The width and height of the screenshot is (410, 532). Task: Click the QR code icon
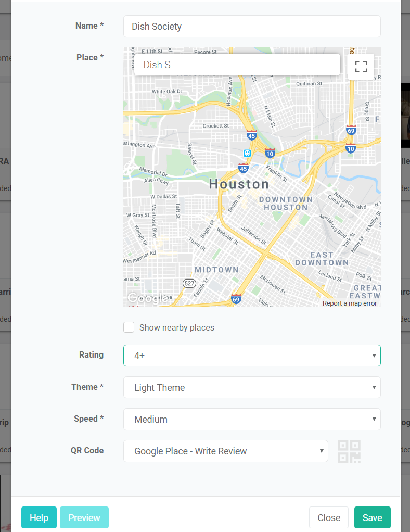(349, 451)
